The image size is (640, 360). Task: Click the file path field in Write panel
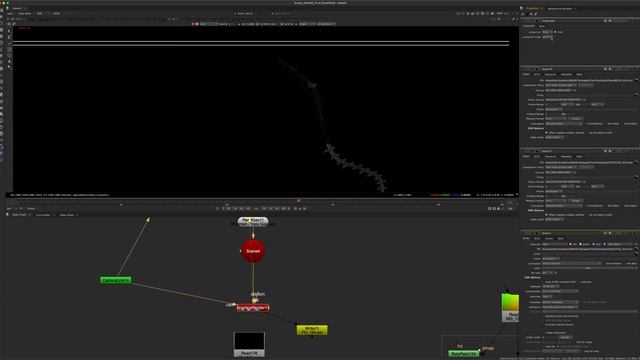click(588, 249)
